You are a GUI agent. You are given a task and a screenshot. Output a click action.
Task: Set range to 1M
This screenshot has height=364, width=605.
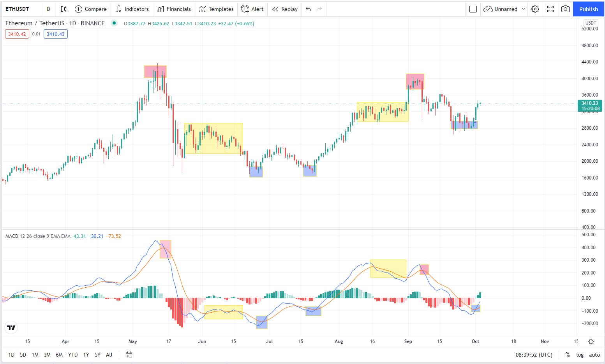pyautogui.click(x=35, y=355)
